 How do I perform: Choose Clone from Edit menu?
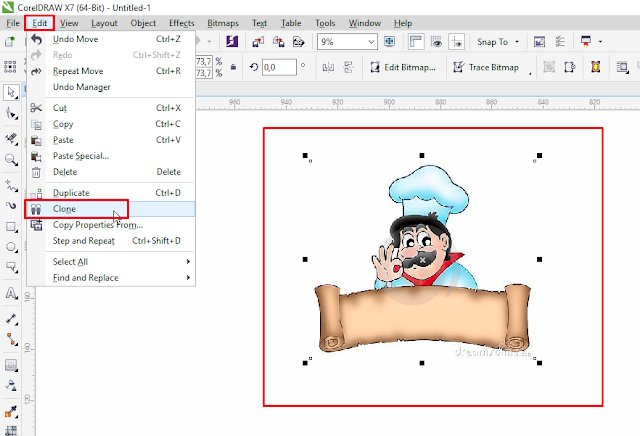tap(111, 209)
